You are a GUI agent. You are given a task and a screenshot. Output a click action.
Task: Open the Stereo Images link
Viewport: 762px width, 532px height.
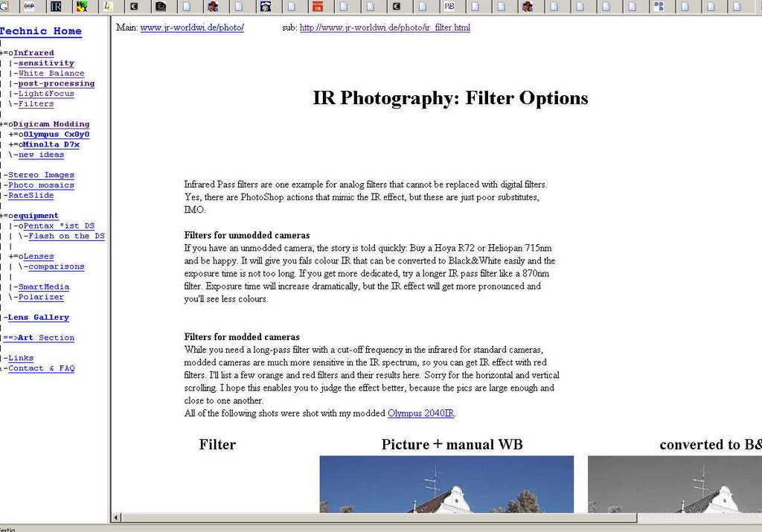click(x=41, y=176)
